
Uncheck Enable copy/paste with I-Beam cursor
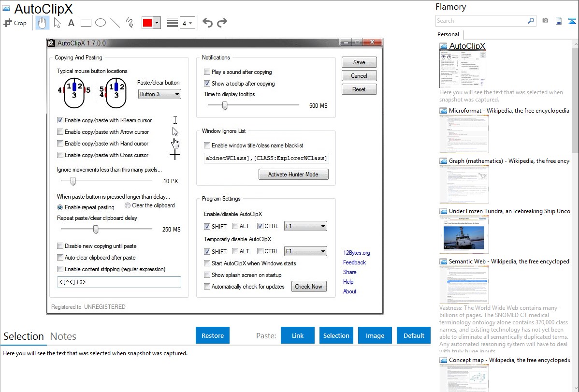60,120
